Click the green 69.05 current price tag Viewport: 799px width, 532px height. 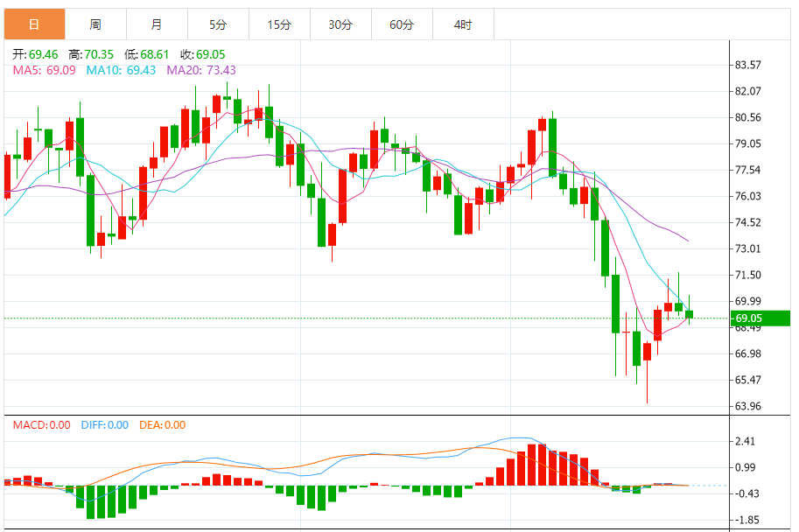(x=760, y=318)
